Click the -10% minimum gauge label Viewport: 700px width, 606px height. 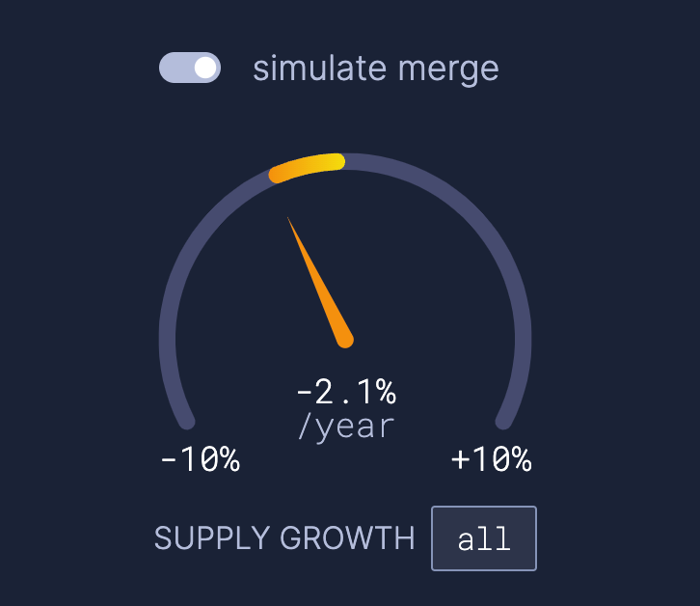[x=201, y=460]
